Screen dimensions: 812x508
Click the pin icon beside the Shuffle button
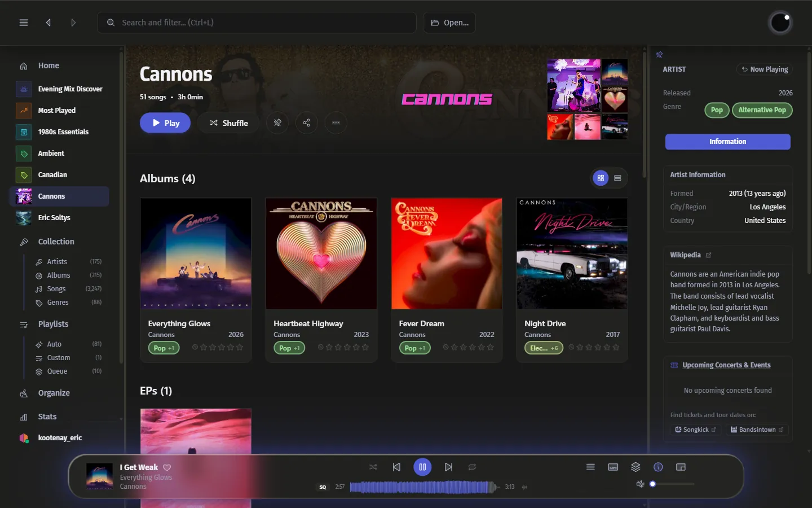[x=277, y=122]
